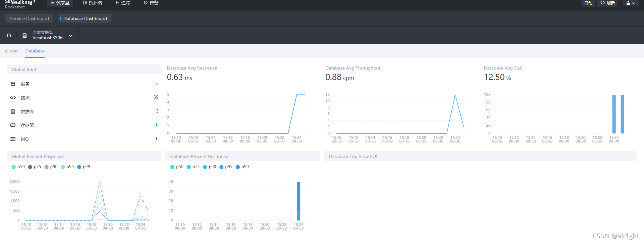Toggle p90 in Global Percent Response legend

[51, 167]
